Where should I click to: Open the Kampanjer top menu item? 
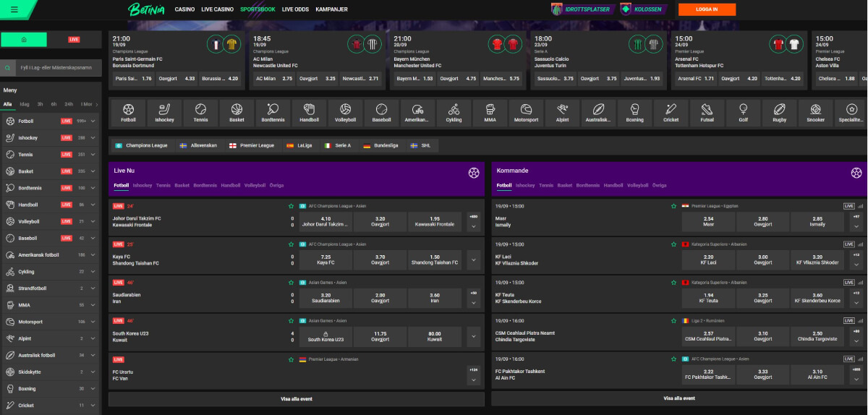pyautogui.click(x=331, y=9)
